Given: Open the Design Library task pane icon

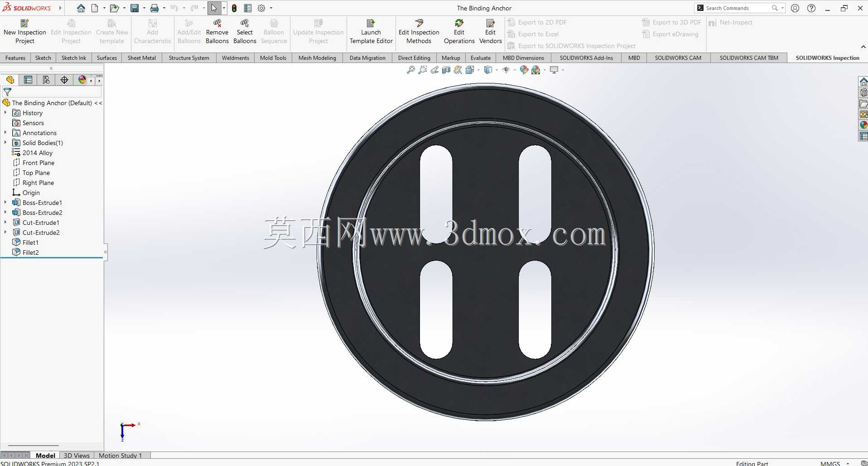Looking at the screenshot, I should point(863,92).
